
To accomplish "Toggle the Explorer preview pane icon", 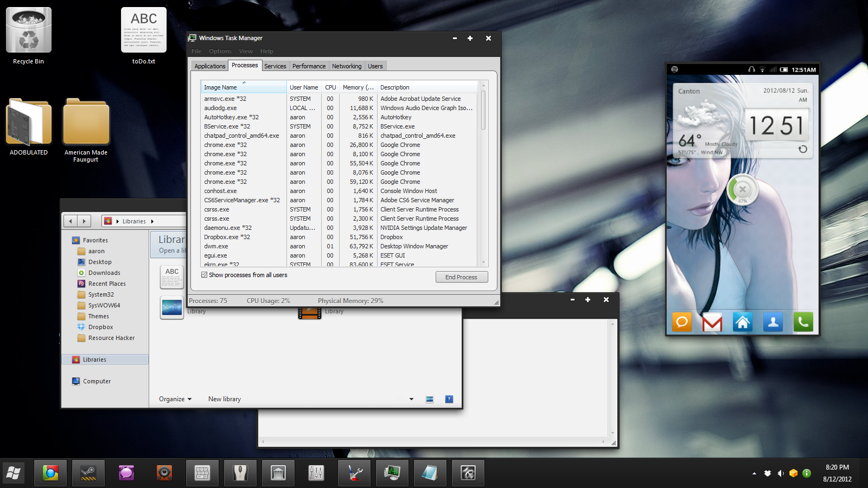I will (430, 399).
